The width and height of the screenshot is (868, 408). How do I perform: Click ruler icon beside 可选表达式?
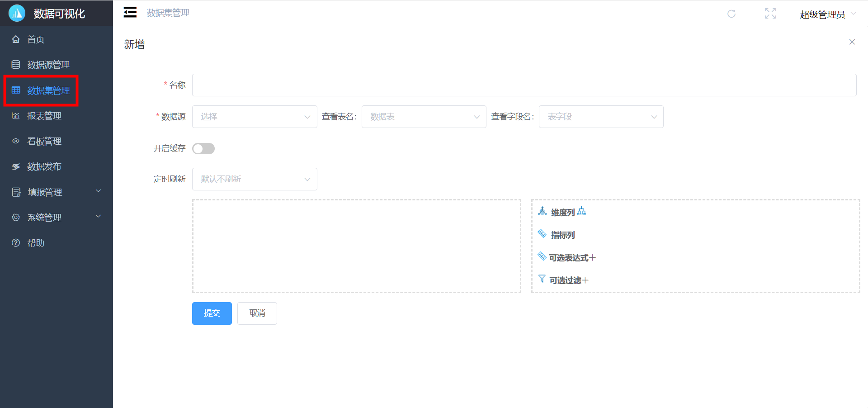click(x=542, y=256)
